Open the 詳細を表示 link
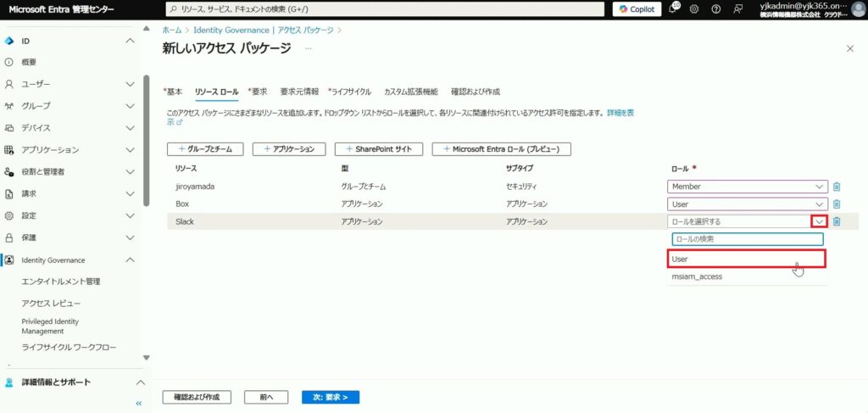This screenshot has height=413, width=868. [620, 113]
